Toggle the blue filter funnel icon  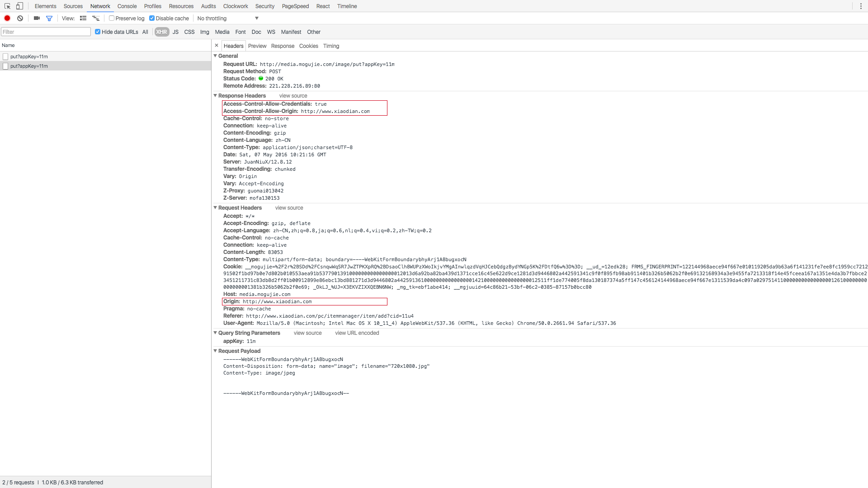[x=49, y=19]
